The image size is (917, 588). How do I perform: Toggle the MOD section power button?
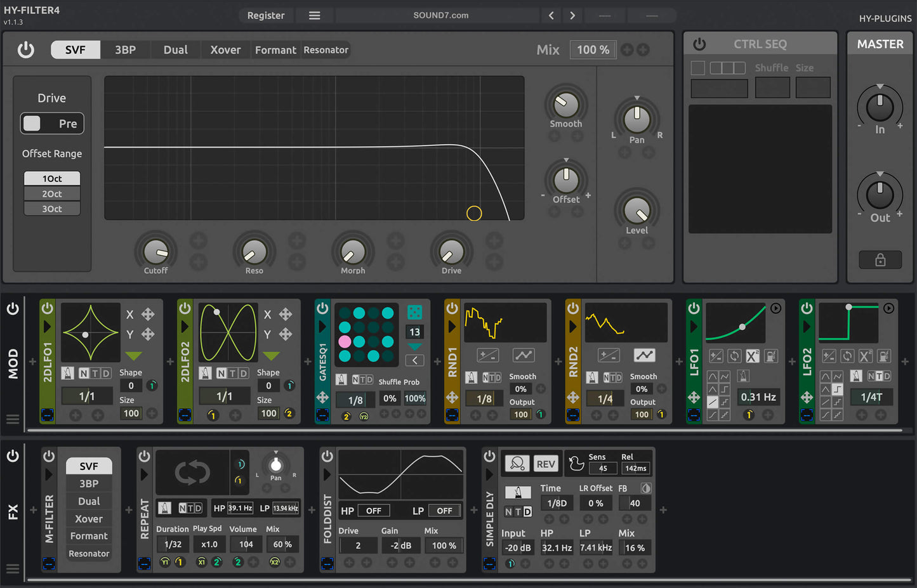pyautogui.click(x=13, y=309)
